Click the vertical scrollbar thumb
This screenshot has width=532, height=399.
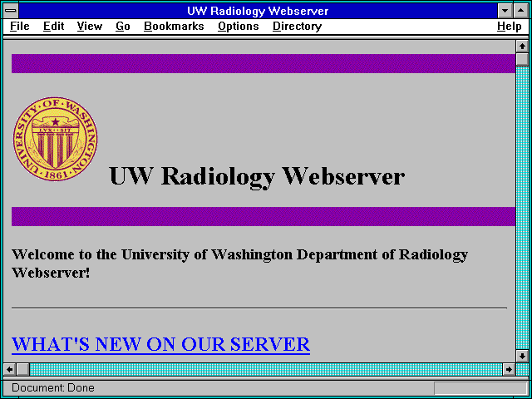[522, 59]
